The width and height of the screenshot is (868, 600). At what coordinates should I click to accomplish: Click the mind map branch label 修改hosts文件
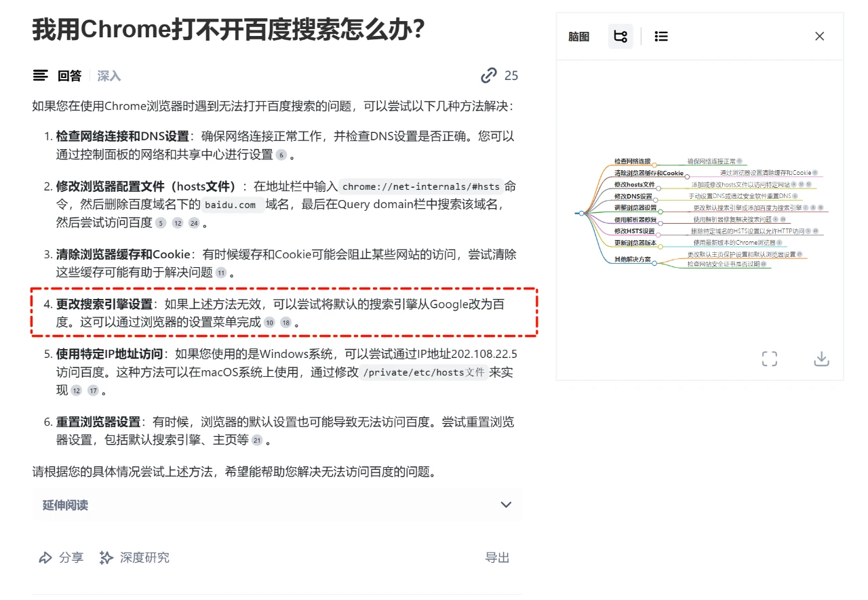click(635, 184)
